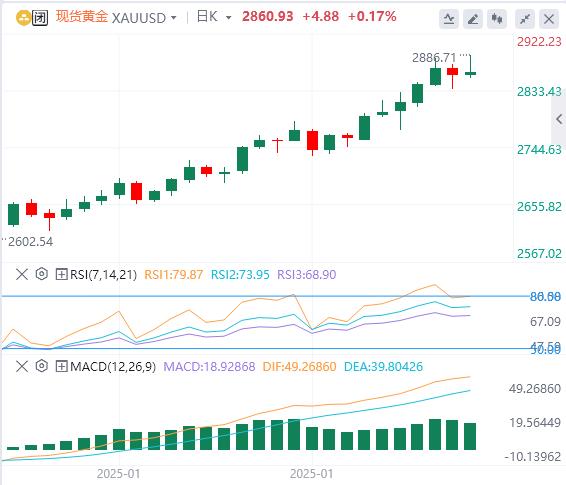Click the RSI3:68.90 value
The height and width of the screenshot is (485, 566).
pos(306,275)
